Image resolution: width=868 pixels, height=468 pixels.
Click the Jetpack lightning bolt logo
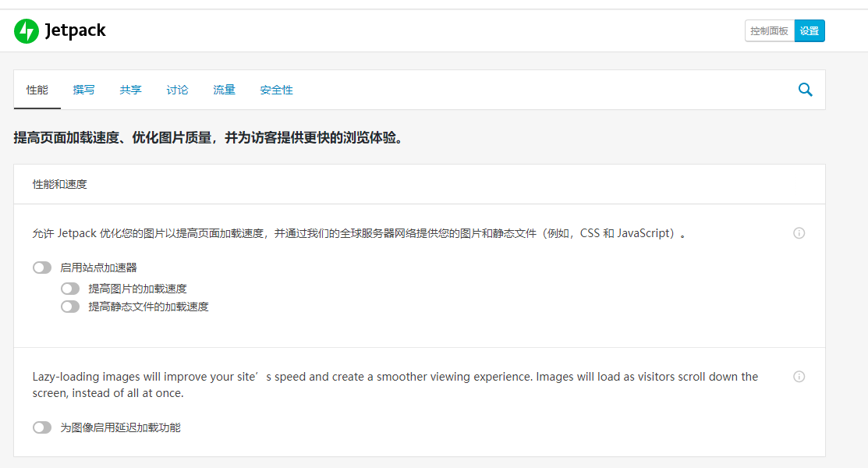coord(26,31)
